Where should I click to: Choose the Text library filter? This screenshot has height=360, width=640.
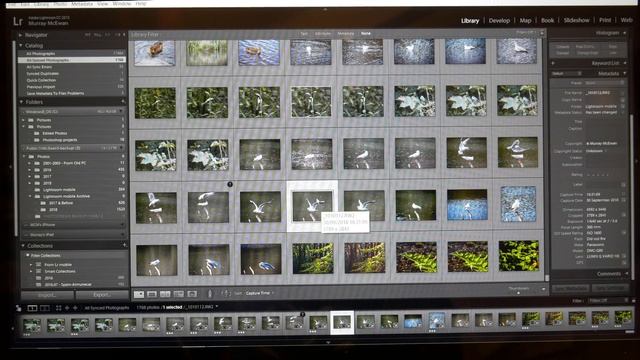pos(304,34)
